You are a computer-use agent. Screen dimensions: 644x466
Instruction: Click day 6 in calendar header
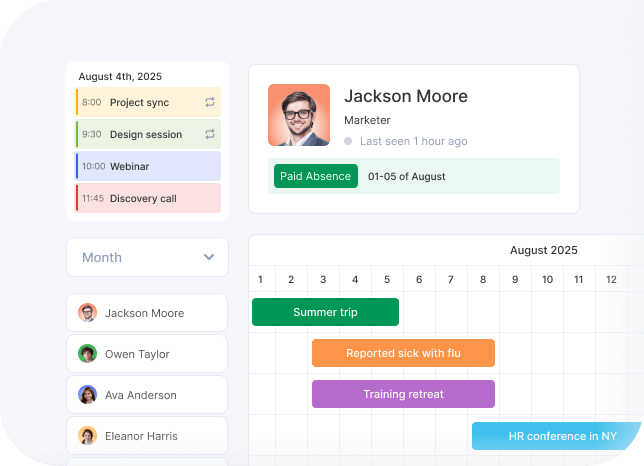(419, 280)
